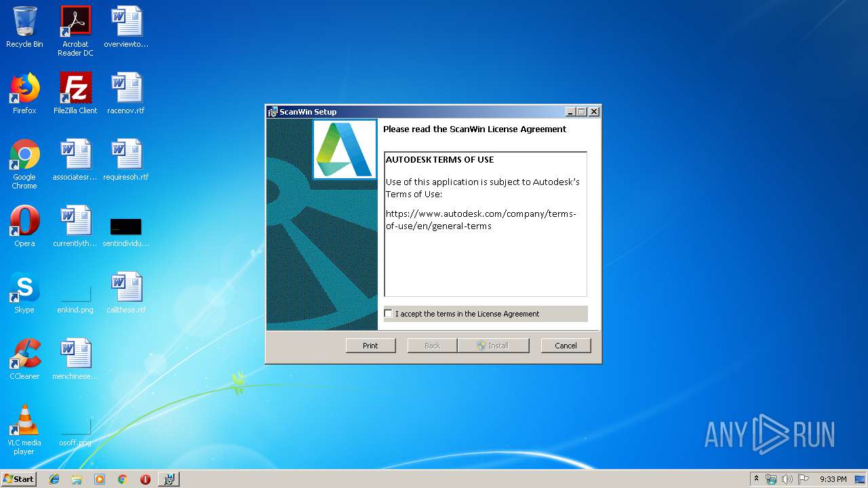This screenshot has width=868, height=488.
Task: Launch Google Chrome desktop shortcut
Action: click(x=24, y=164)
